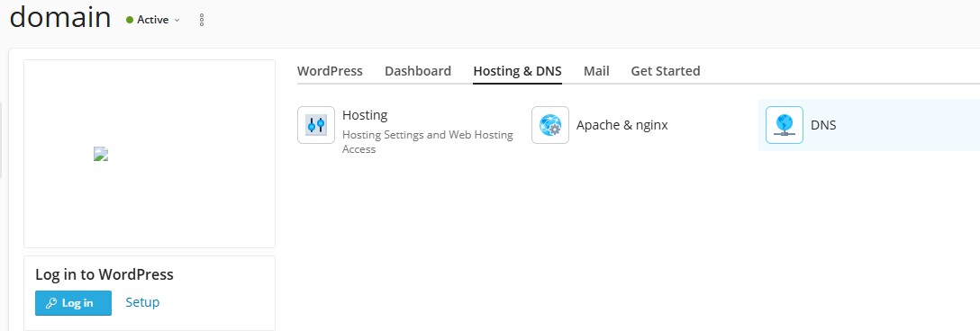The height and width of the screenshot is (331, 980).
Task: Open the Apache & nginx globe icon
Action: coord(550,125)
